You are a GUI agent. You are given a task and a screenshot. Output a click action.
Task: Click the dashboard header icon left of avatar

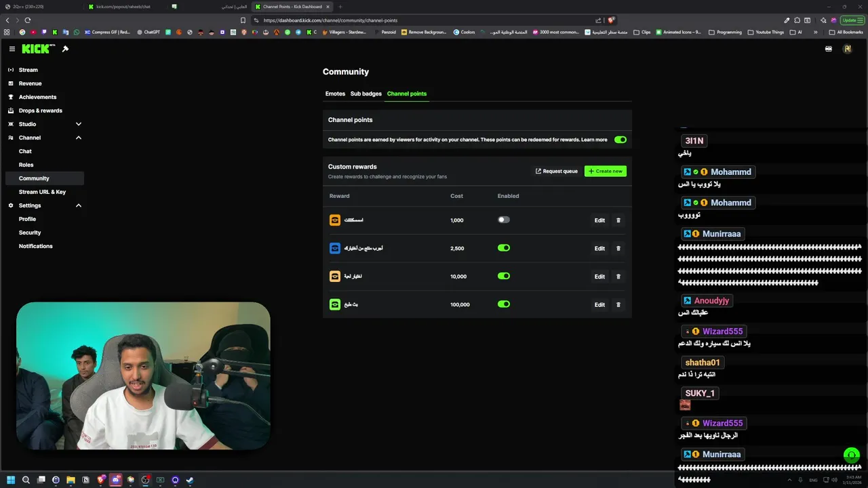828,49
